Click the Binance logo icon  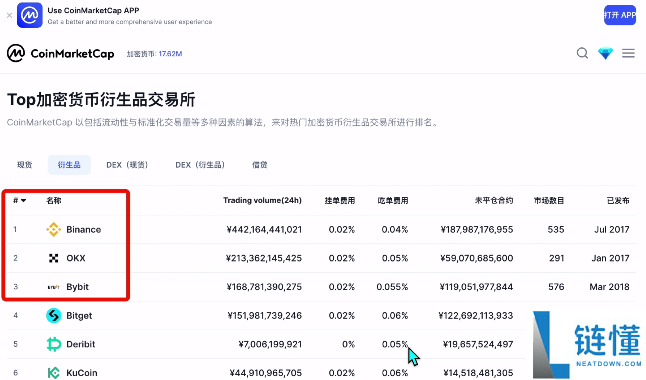click(54, 230)
